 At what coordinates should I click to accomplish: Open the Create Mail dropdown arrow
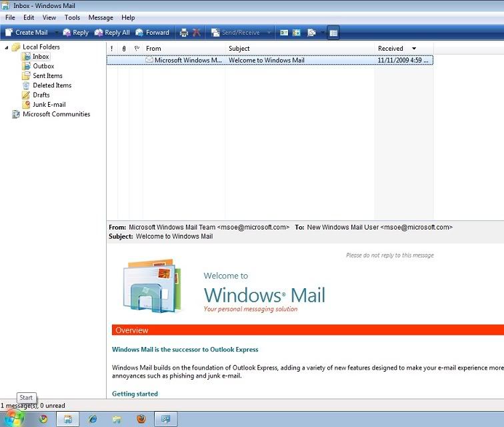[56, 33]
